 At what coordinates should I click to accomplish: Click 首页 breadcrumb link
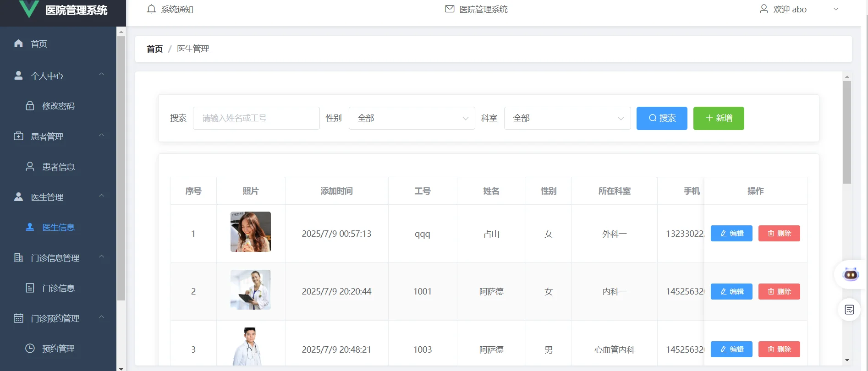pos(154,49)
